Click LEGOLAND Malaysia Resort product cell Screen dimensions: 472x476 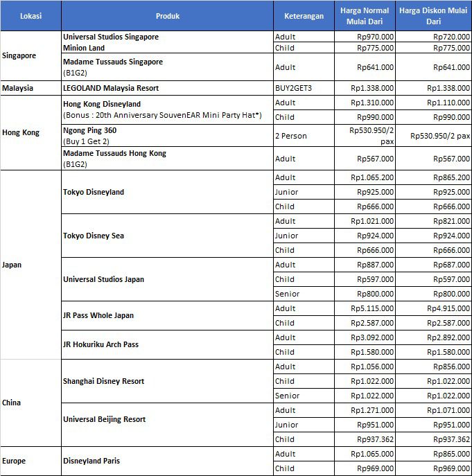pos(167,88)
